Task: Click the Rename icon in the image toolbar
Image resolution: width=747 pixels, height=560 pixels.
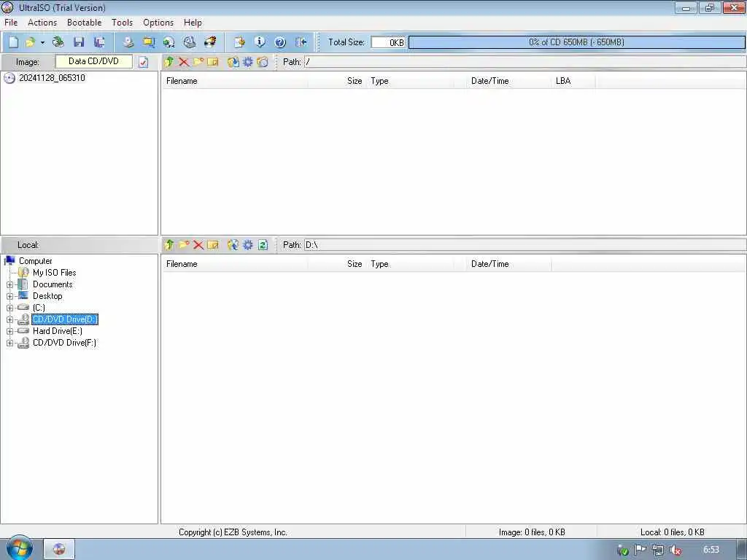Action: pos(213,62)
